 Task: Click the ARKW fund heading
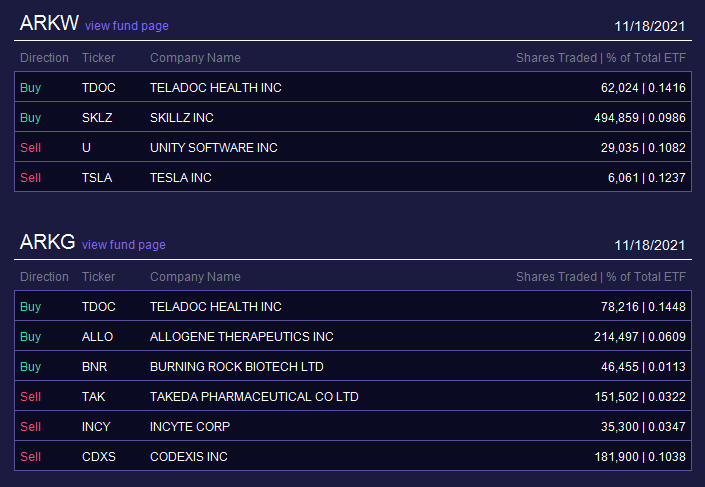click(x=49, y=23)
